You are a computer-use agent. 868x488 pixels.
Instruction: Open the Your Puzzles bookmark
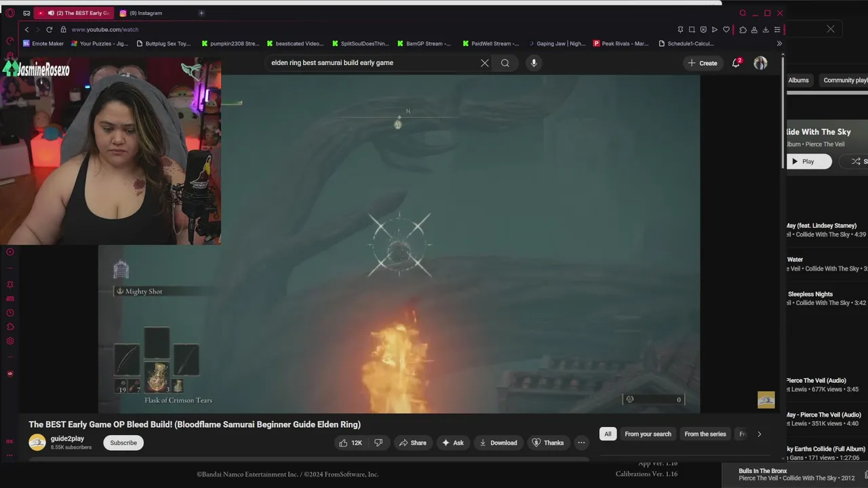point(100,43)
